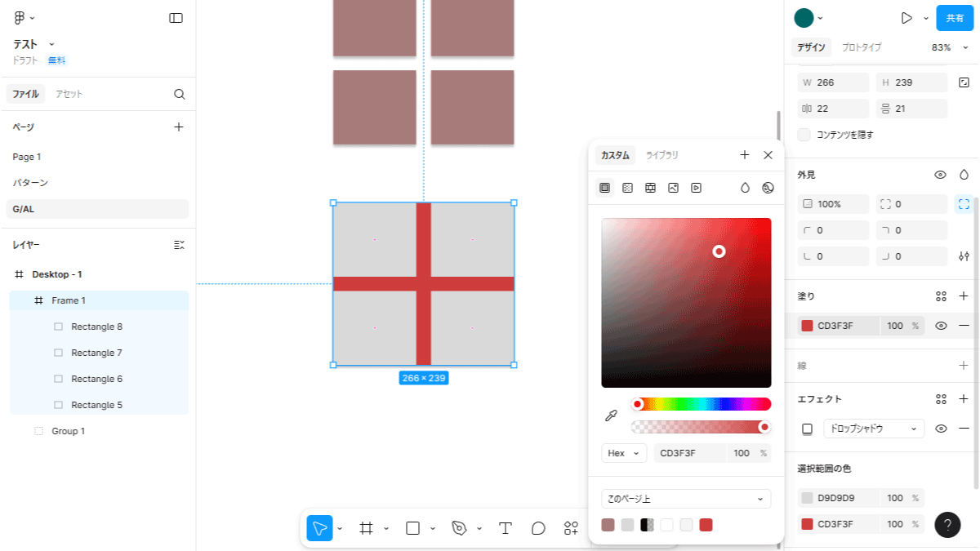Close the color picker popup
980x551 pixels.
click(768, 155)
